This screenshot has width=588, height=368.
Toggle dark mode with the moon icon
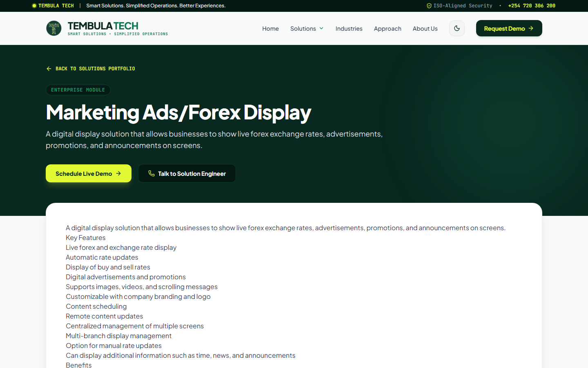tap(457, 28)
